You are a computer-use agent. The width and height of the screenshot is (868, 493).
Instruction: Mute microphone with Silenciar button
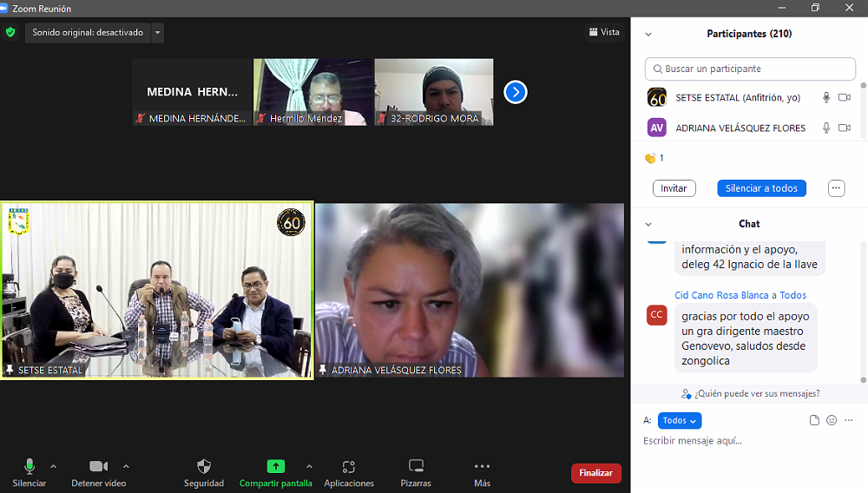pyautogui.click(x=30, y=467)
